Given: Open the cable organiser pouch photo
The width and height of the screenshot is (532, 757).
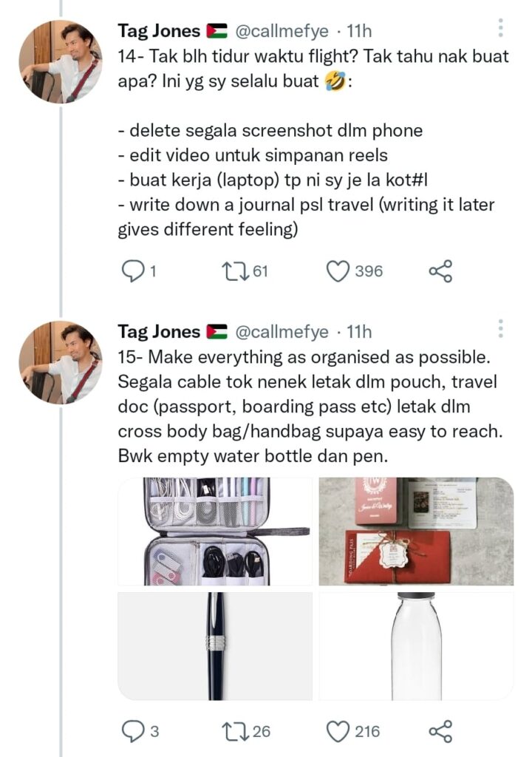Looking at the screenshot, I should (215, 531).
